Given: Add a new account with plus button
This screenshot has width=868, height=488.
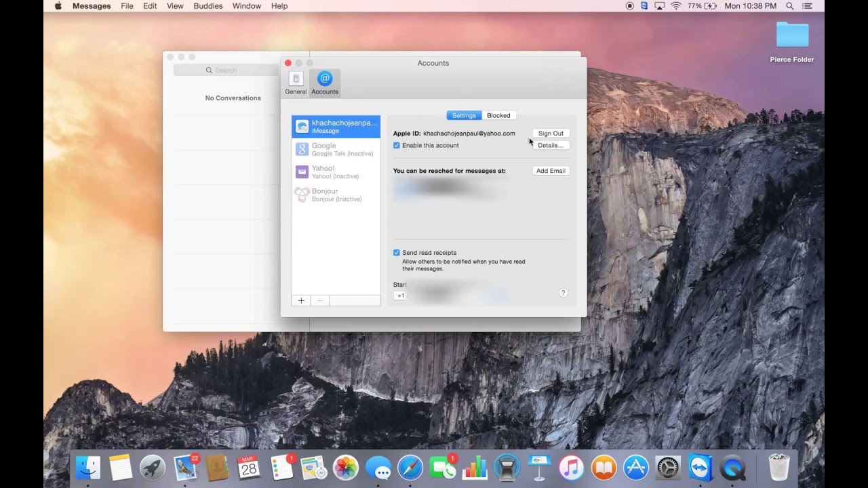Looking at the screenshot, I should coord(301,300).
